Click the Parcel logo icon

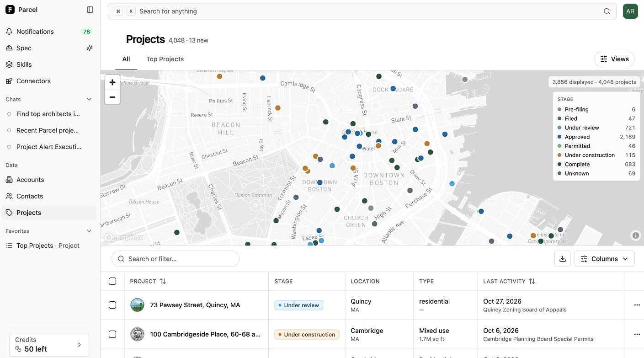10,10
